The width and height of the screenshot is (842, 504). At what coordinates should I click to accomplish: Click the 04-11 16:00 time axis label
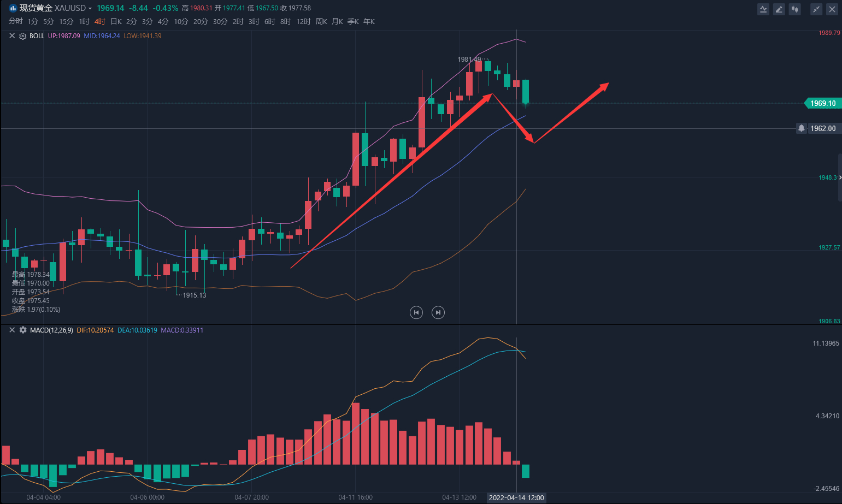point(356,497)
